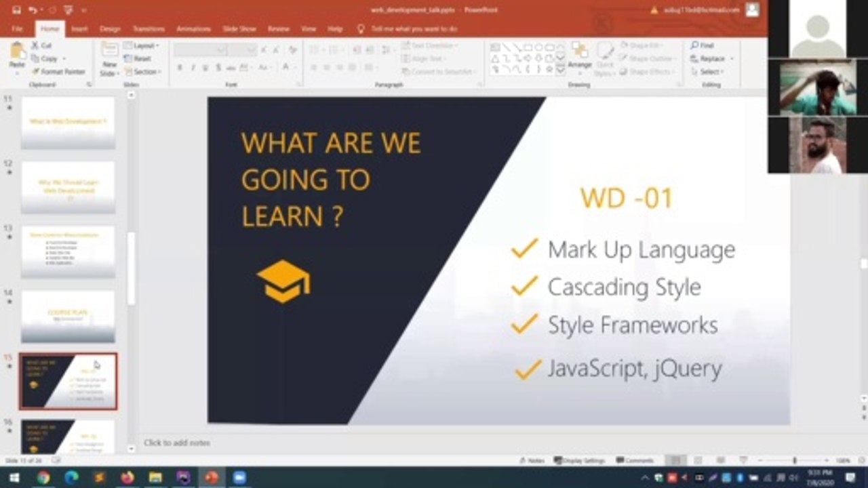Click the zoom slider in status bar
The width and height of the screenshot is (868, 488).
[x=795, y=460]
